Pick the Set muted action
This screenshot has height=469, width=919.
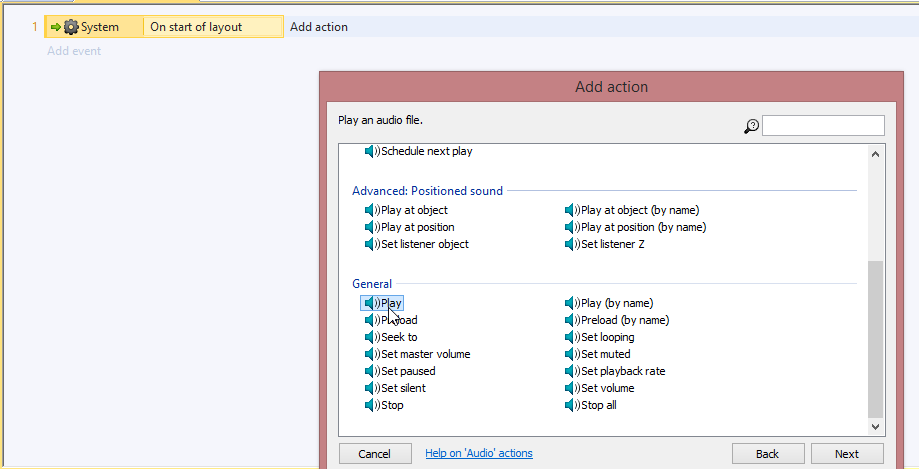tap(598, 354)
